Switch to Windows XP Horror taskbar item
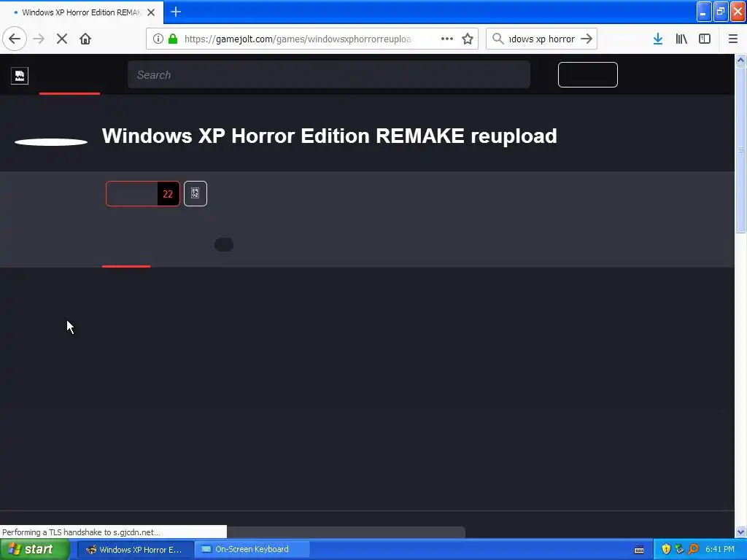 pos(135,549)
